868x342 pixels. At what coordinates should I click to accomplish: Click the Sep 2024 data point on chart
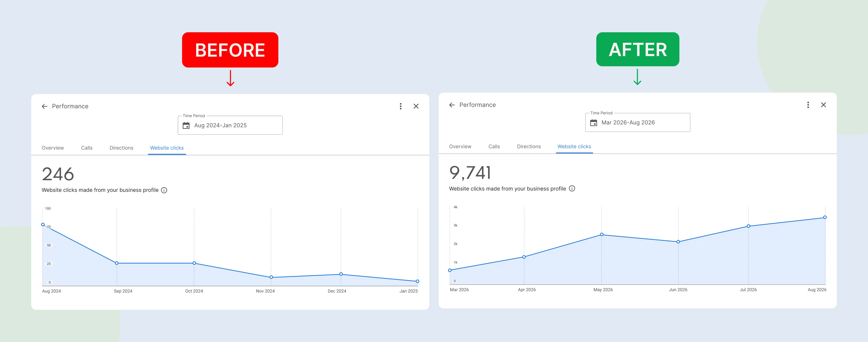coord(117,263)
